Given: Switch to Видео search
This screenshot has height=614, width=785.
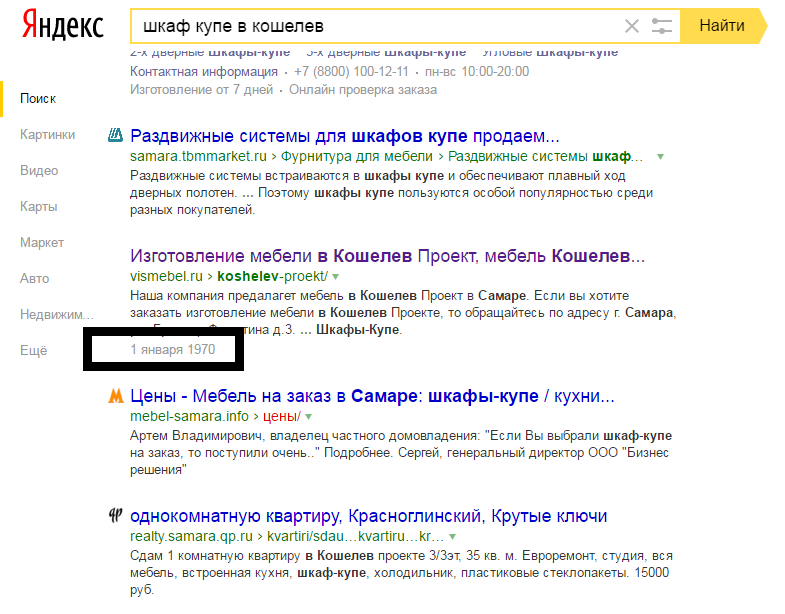Looking at the screenshot, I should (x=39, y=171).
